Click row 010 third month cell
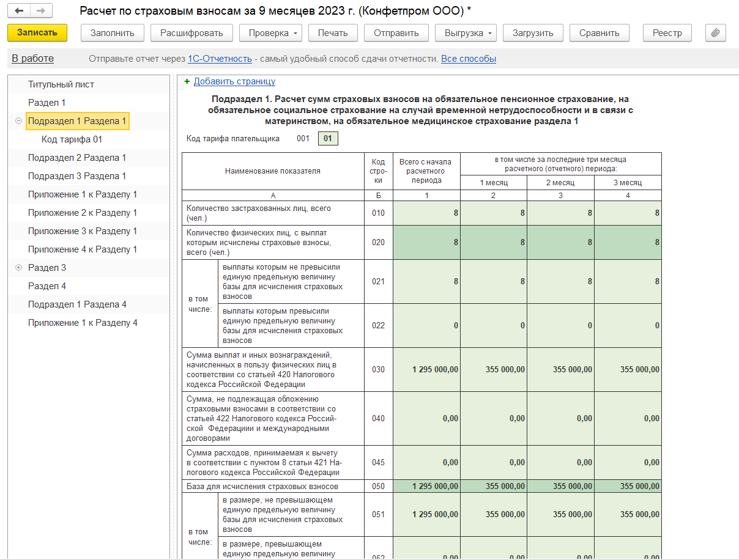 tap(628, 213)
